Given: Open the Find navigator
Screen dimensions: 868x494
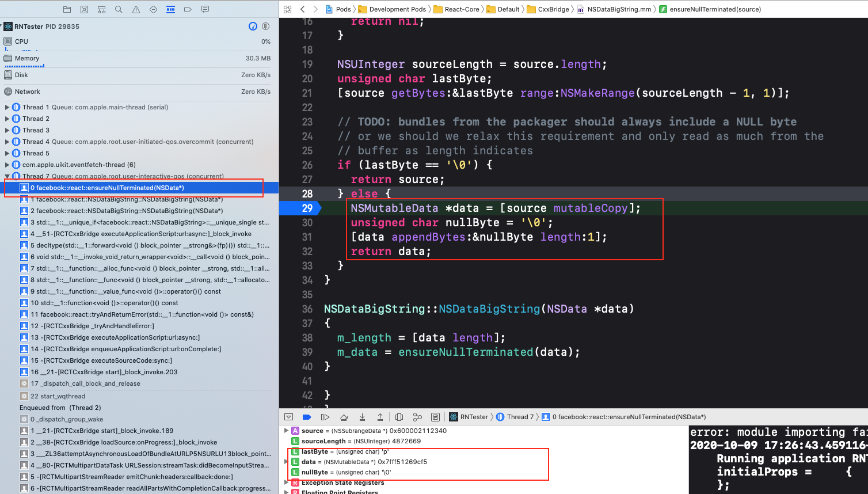Looking at the screenshot, I should (118, 9).
